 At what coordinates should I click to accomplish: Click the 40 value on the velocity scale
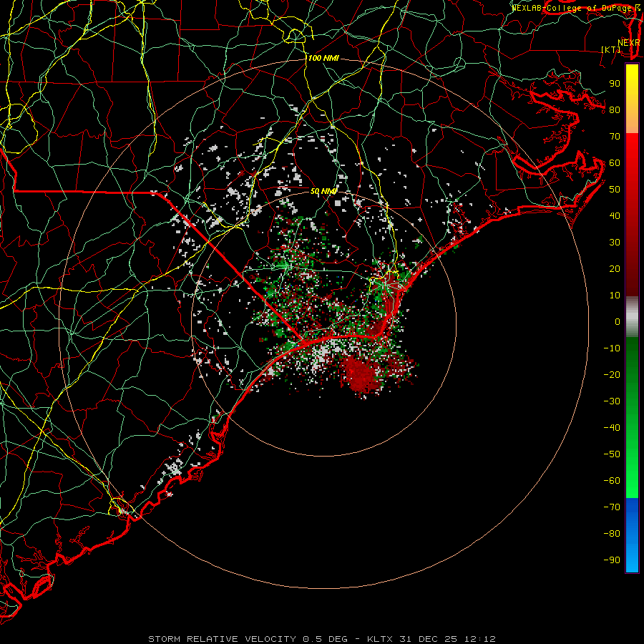point(615,216)
